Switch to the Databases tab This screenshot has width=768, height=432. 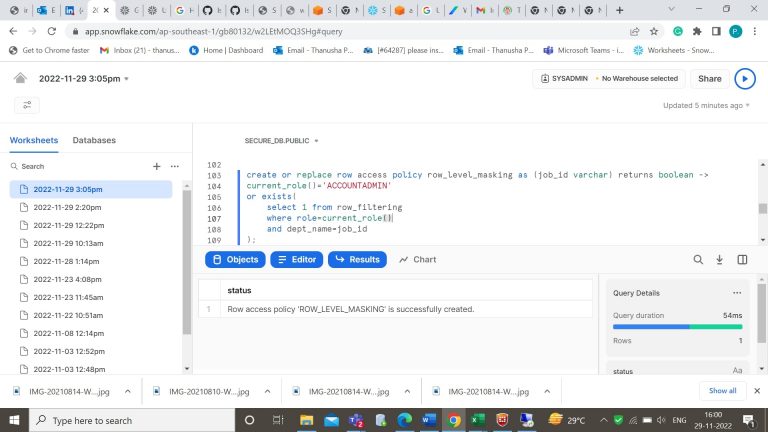tap(94, 141)
